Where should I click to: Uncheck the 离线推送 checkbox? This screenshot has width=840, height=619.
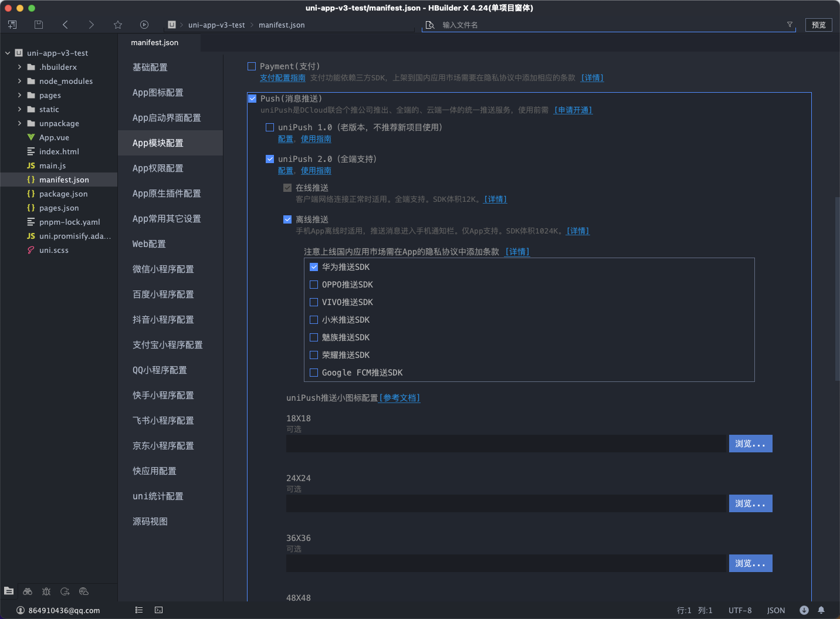[x=287, y=219]
